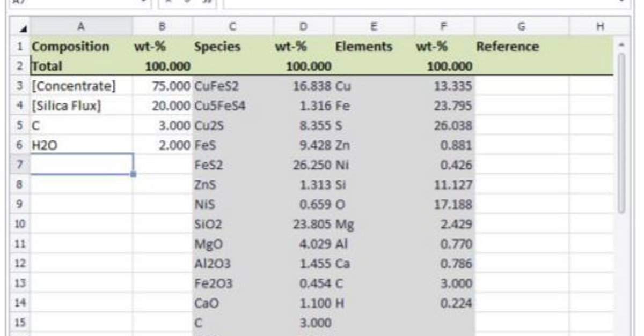
Task: Select the "Cu2S" species cell
Action: click(233, 125)
